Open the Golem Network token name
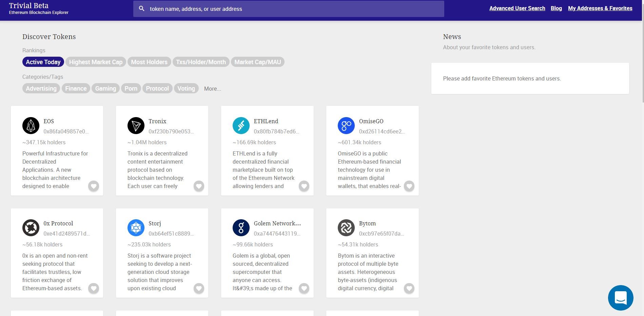 tap(277, 223)
